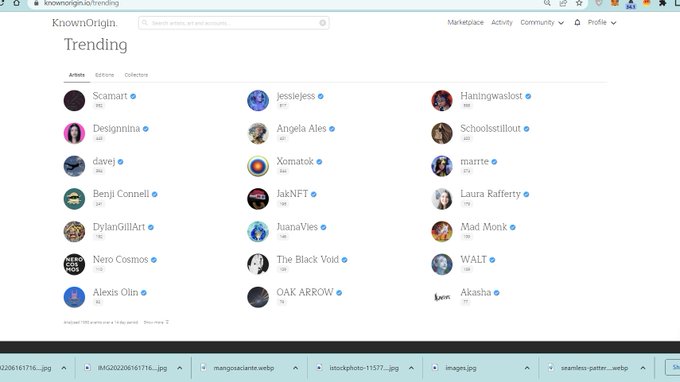Click the verified badge next to WALT
The width and height of the screenshot is (680, 382).
point(492,260)
